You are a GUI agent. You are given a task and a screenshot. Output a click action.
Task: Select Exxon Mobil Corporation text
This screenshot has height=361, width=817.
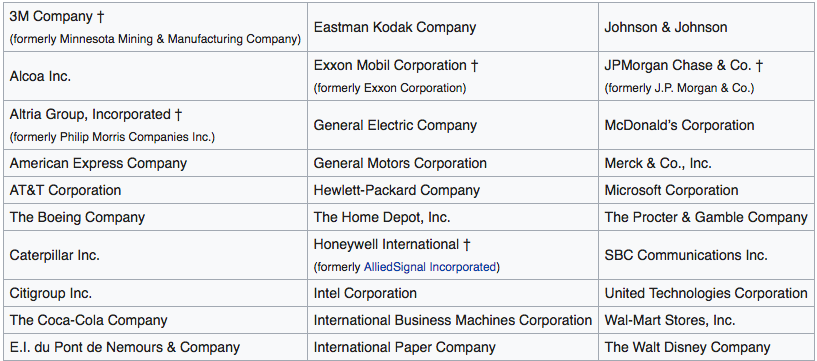[x=390, y=66]
